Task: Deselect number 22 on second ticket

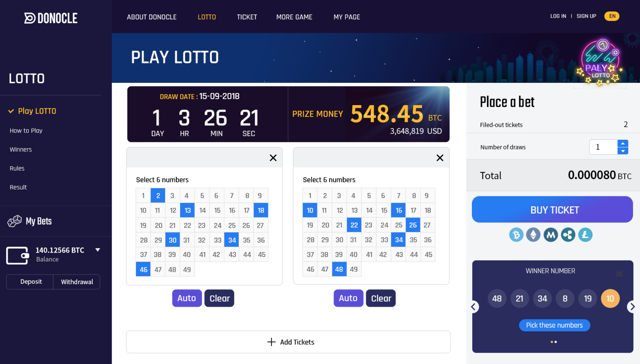Action: (x=354, y=225)
